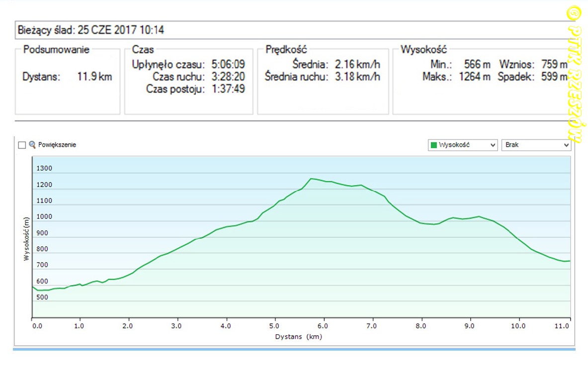The height and width of the screenshot is (382, 588).
Task: Click the Podsumowanie panel heading
Action: click(x=56, y=49)
